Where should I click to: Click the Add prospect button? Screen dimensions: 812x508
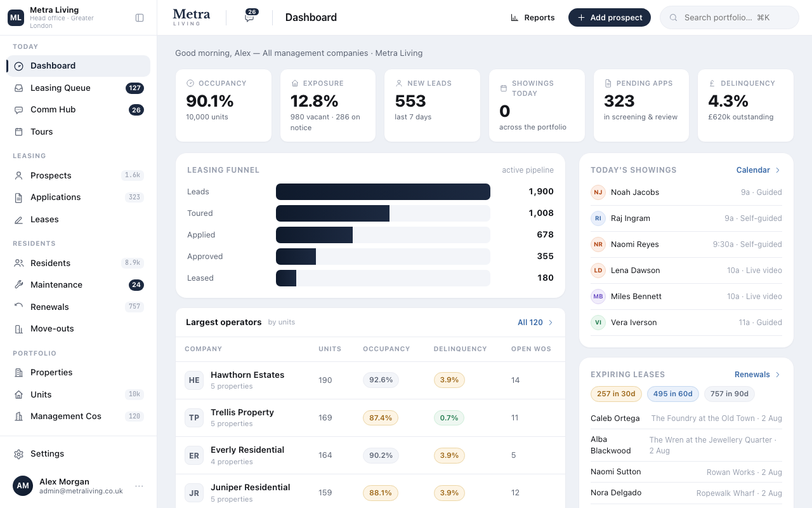(610, 18)
